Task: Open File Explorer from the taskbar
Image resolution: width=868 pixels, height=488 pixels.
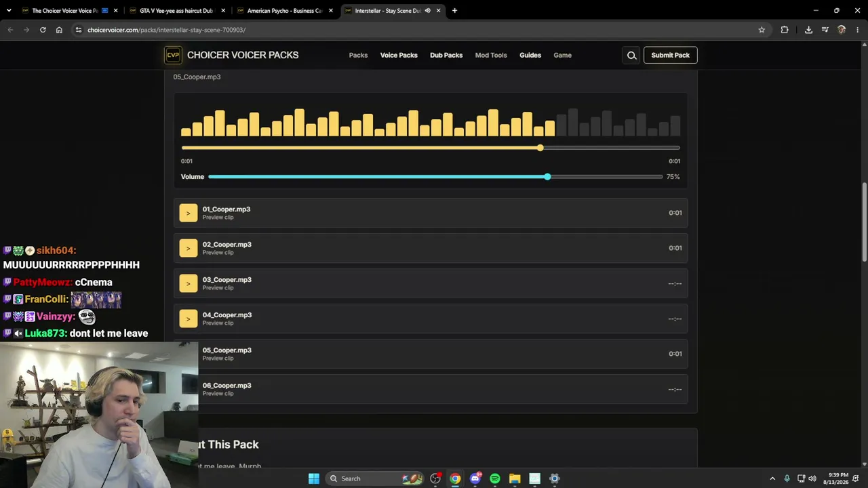Action: pyautogui.click(x=515, y=479)
